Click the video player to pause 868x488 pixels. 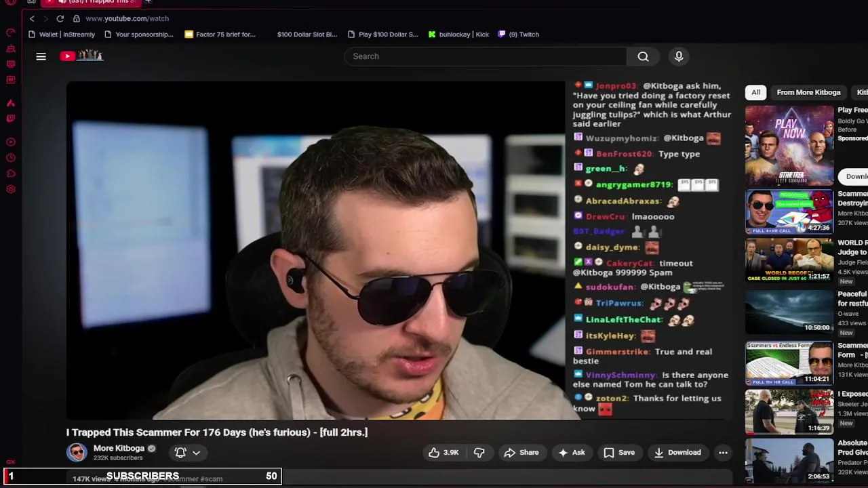(315, 251)
